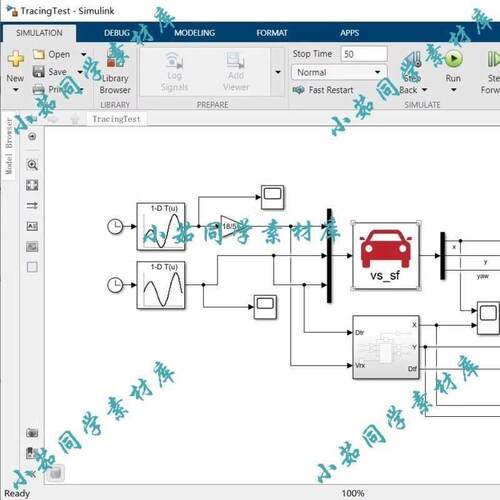The height and width of the screenshot is (500, 500).
Task: Click the Stop Time input field
Action: (x=364, y=54)
